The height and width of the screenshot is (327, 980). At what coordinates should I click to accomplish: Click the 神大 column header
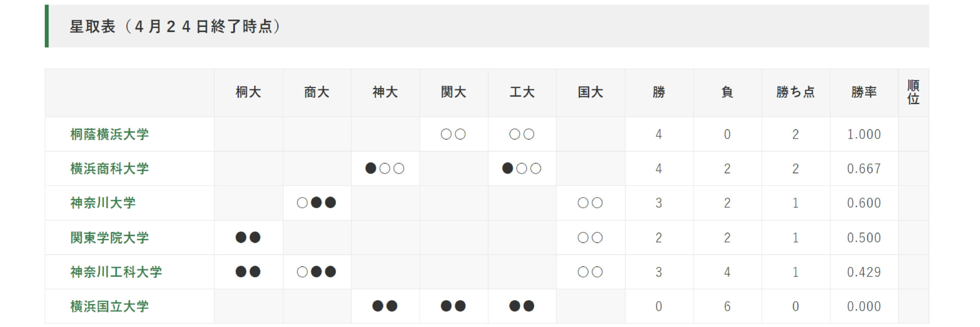pos(385,92)
